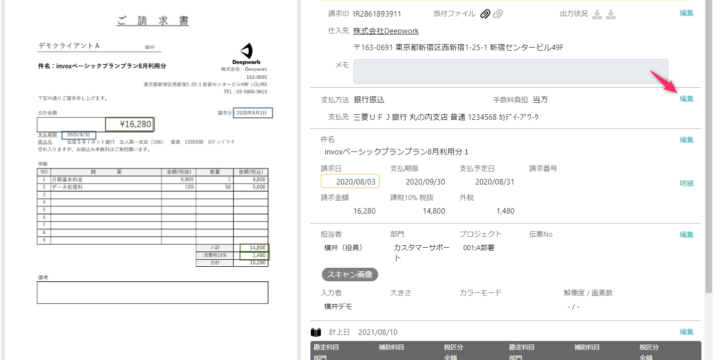720x360 pixels.
Task: Click the Deepwork logo on the invoice
Action: click(x=247, y=54)
